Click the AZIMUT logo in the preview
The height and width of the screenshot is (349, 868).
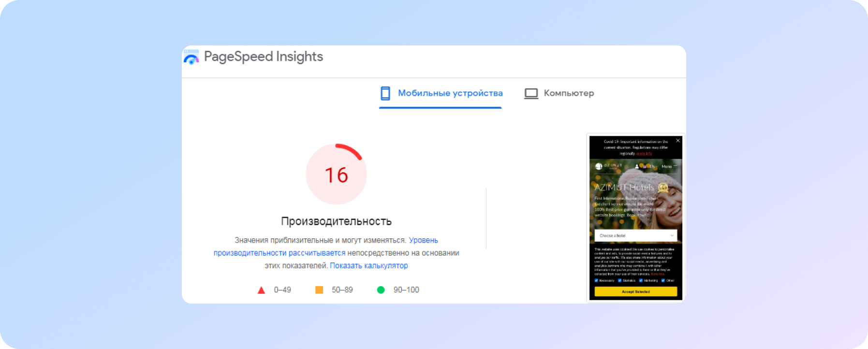tap(608, 166)
